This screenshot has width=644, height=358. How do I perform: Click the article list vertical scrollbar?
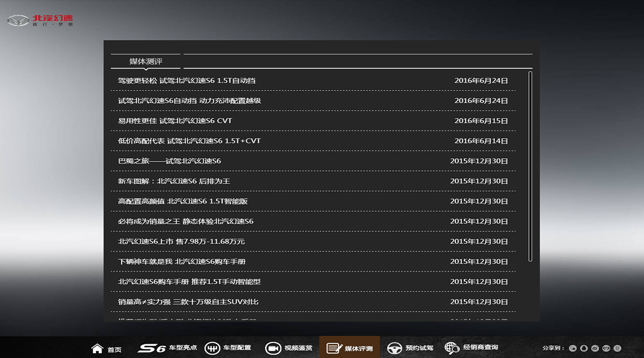click(x=530, y=166)
